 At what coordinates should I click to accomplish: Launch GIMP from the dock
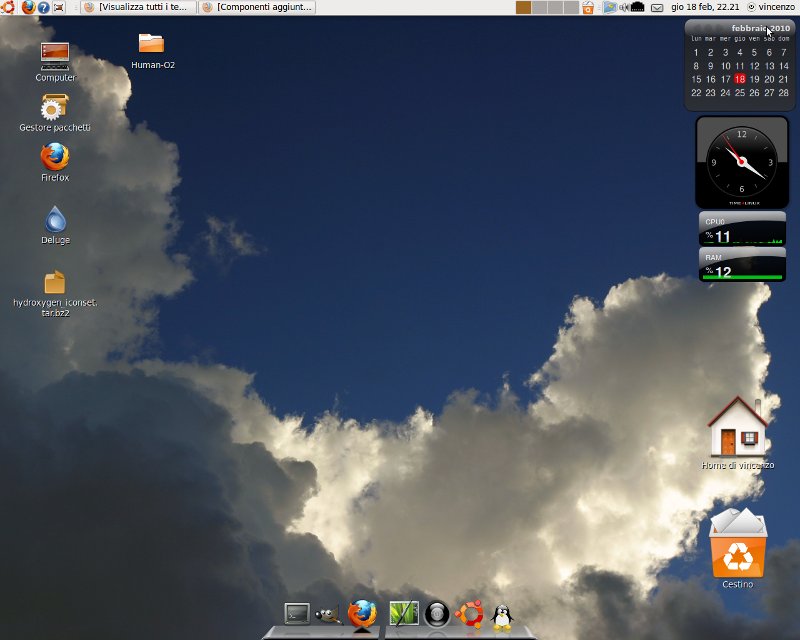[328, 614]
